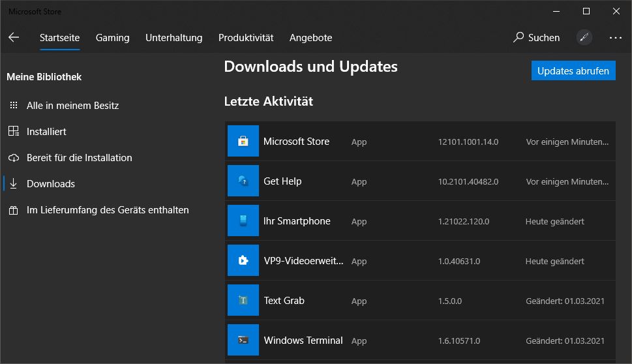The width and height of the screenshot is (632, 364).
Task: Click the Installiert tiles icon
Action: point(14,131)
